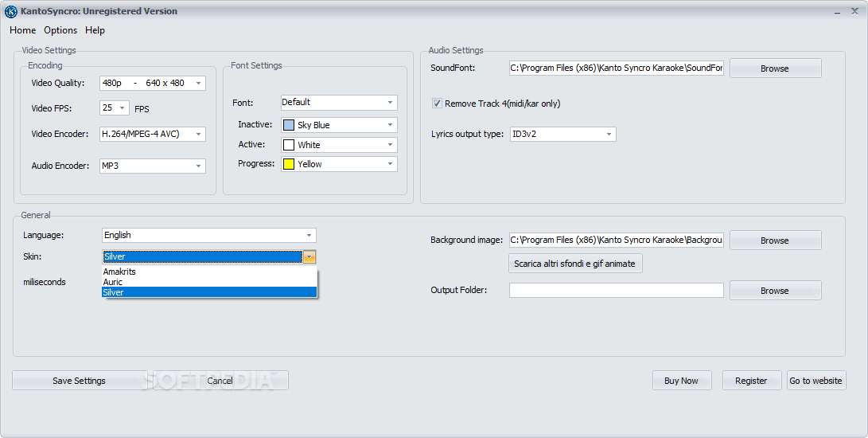
Task: Click the Background image path field
Action: pyautogui.click(x=616, y=240)
